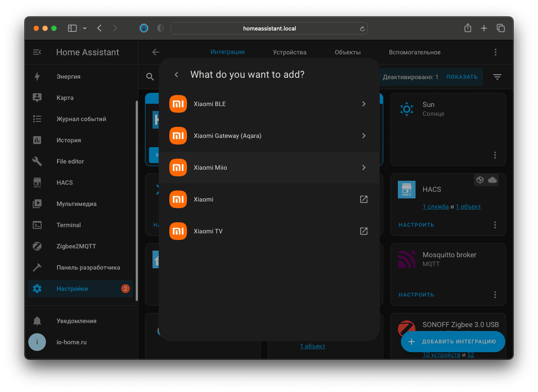The image size is (538, 392).
Task: Open the HACS sidebar icon
Action: click(37, 183)
